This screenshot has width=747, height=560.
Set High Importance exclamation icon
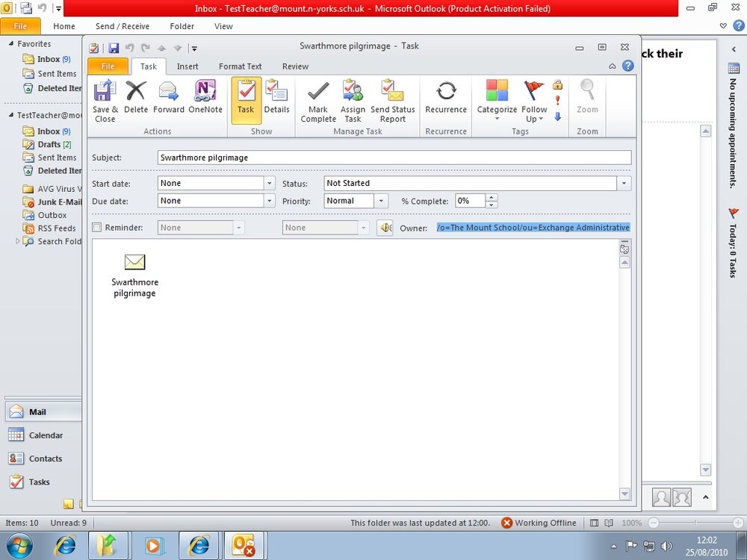click(x=557, y=101)
